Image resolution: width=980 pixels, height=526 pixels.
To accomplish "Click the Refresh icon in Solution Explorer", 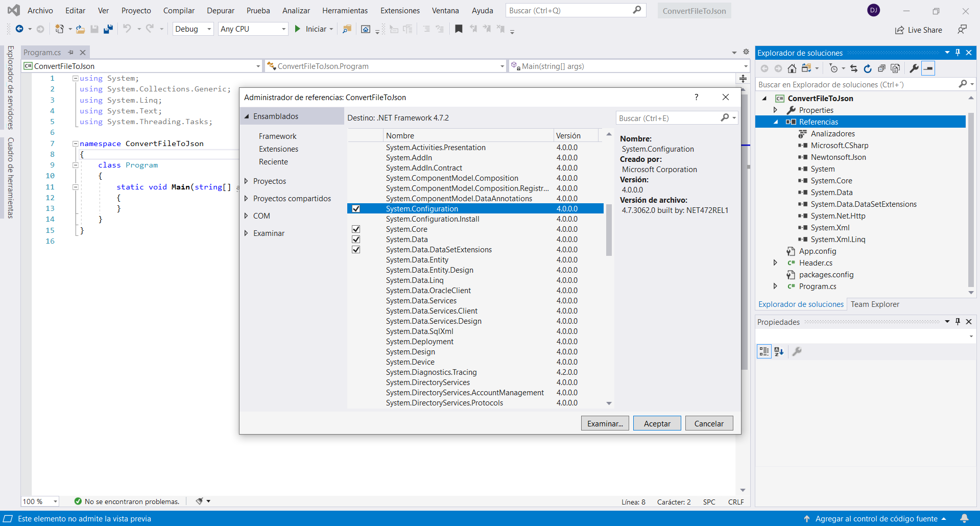I will pyautogui.click(x=868, y=68).
